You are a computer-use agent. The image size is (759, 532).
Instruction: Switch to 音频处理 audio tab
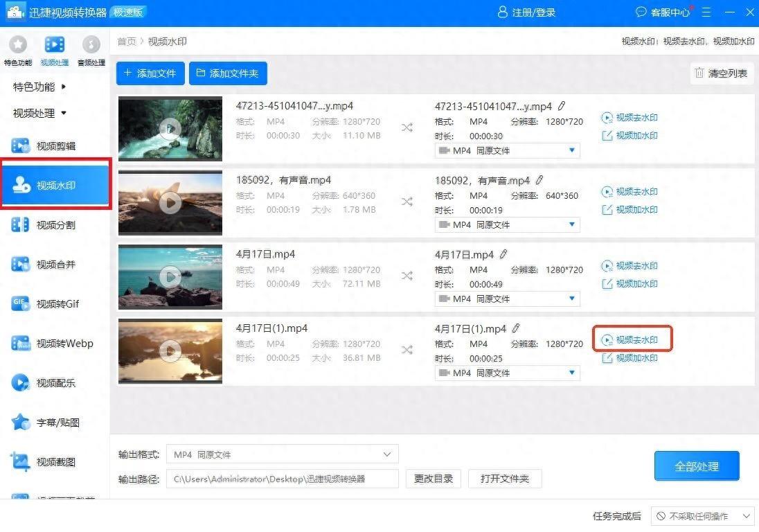[x=91, y=49]
